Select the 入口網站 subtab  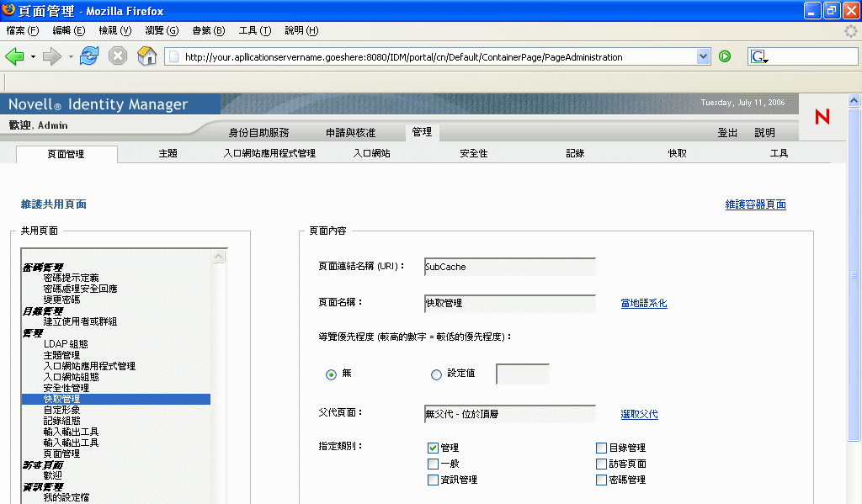371,153
